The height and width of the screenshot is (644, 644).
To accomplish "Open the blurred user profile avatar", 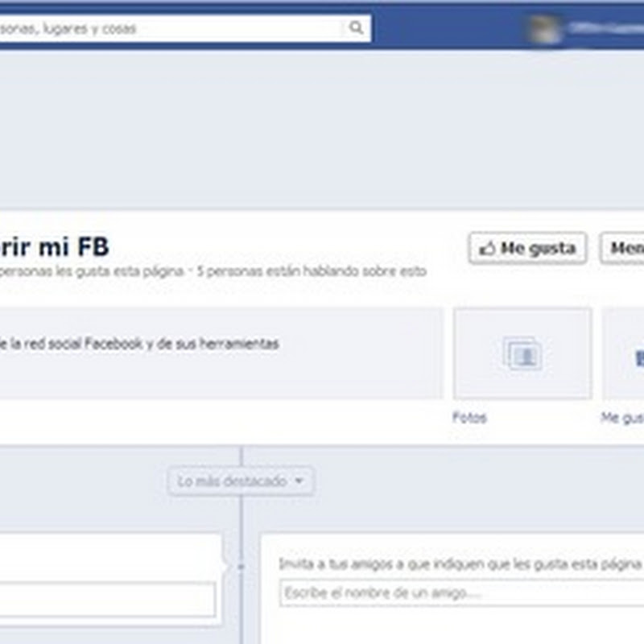I will pos(544,29).
